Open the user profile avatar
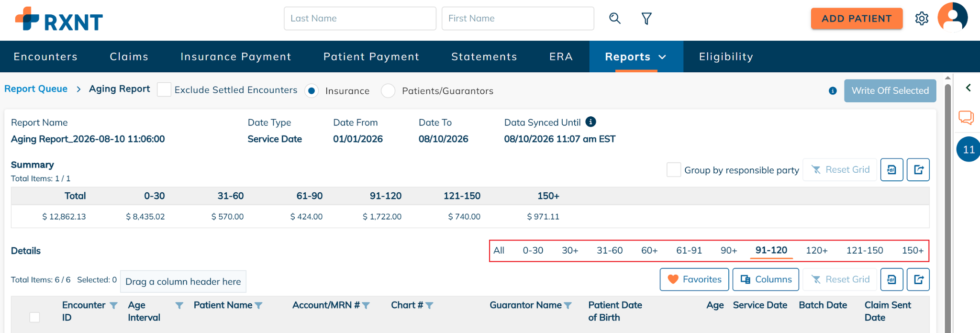The height and width of the screenshot is (333, 980). coord(953,17)
